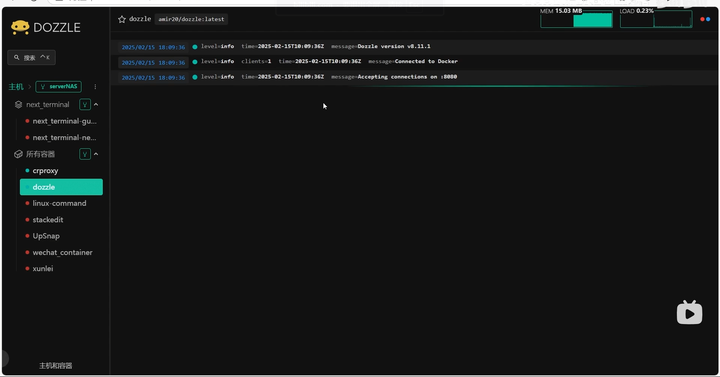
Task: Click the red and blue dots at top right
Action: (705, 19)
